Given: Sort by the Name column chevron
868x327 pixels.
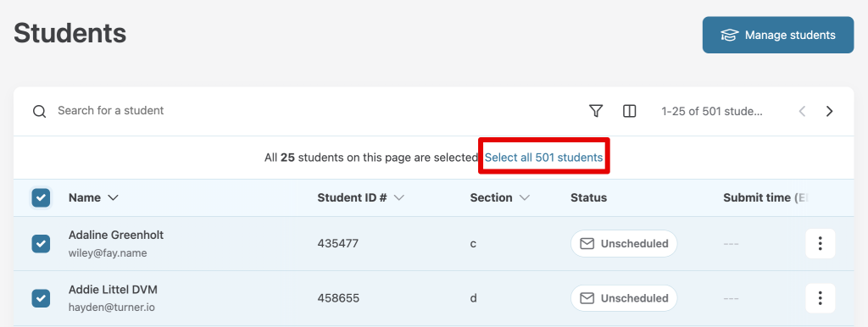Looking at the screenshot, I should click(113, 197).
